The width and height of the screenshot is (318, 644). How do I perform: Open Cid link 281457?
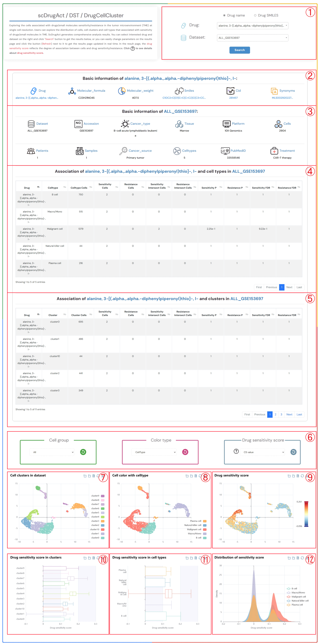point(233,98)
